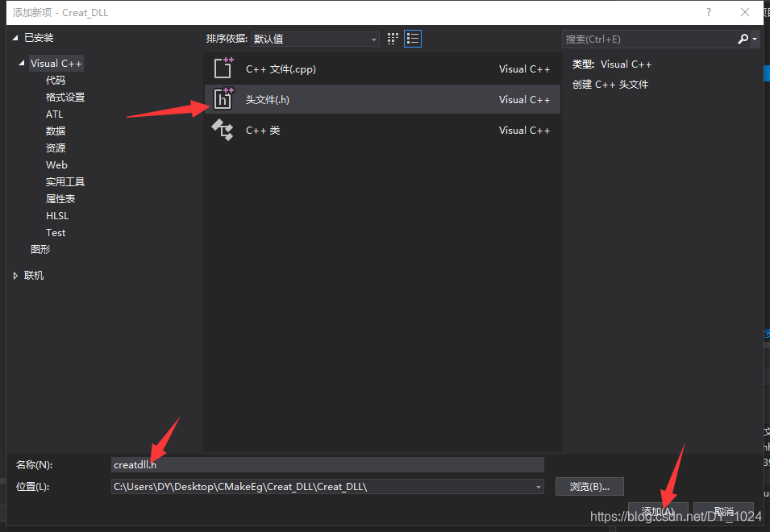Image resolution: width=770 pixels, height=532 pixels.
Task: Select the 头文件(.h) template icon
Action: tap(223, 98)
